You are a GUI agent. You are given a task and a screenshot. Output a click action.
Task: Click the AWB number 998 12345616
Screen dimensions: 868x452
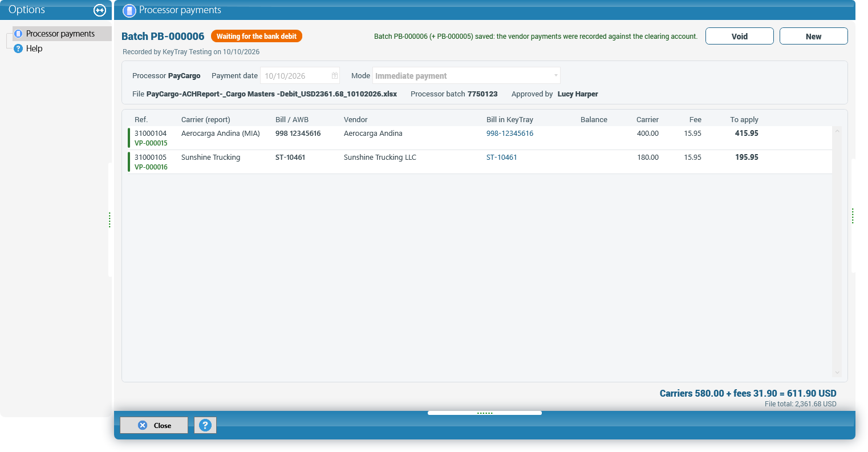pyautogui.click(x=298, y=134)
